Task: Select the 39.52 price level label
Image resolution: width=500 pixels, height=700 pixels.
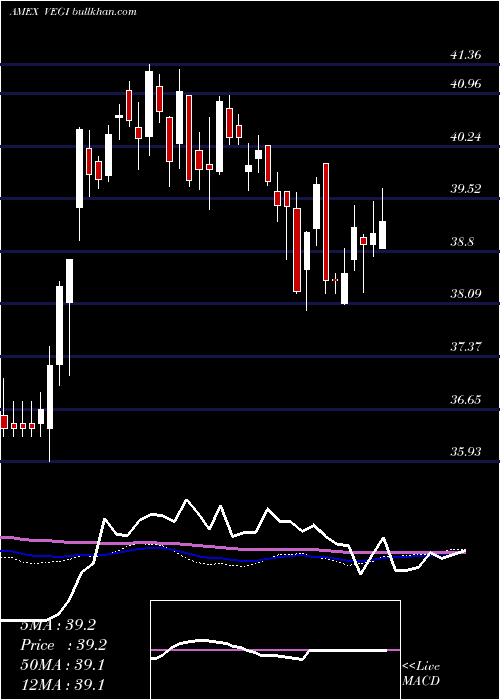Action: [466, 189]
